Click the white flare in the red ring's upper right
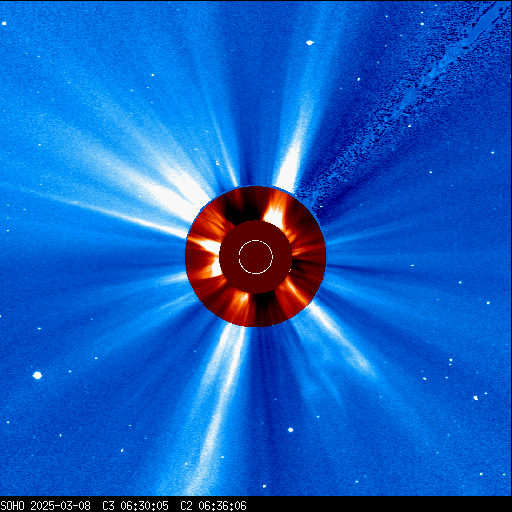This screenshot has width=512, height=512. point(274,213)
